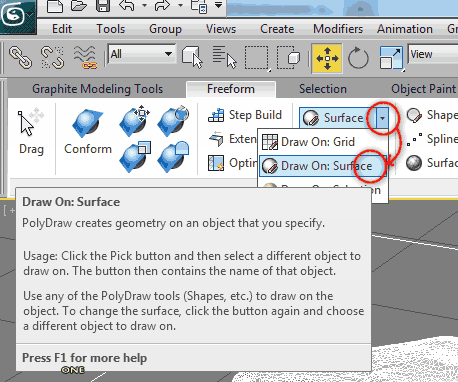Activate the Shapes tool
Image resolution: width=458 pixels, height=382 pixels.
coord(432,115)
